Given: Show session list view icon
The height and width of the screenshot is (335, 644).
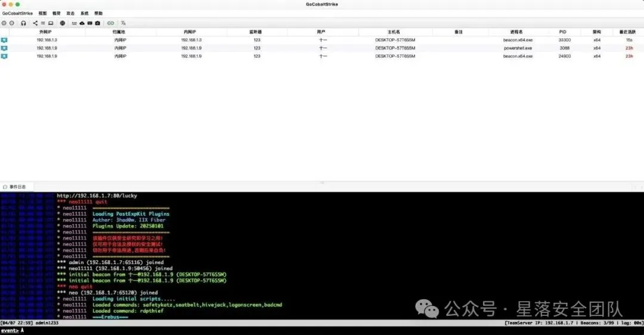Looking at the screenshot, I should (x=43, y=23).
